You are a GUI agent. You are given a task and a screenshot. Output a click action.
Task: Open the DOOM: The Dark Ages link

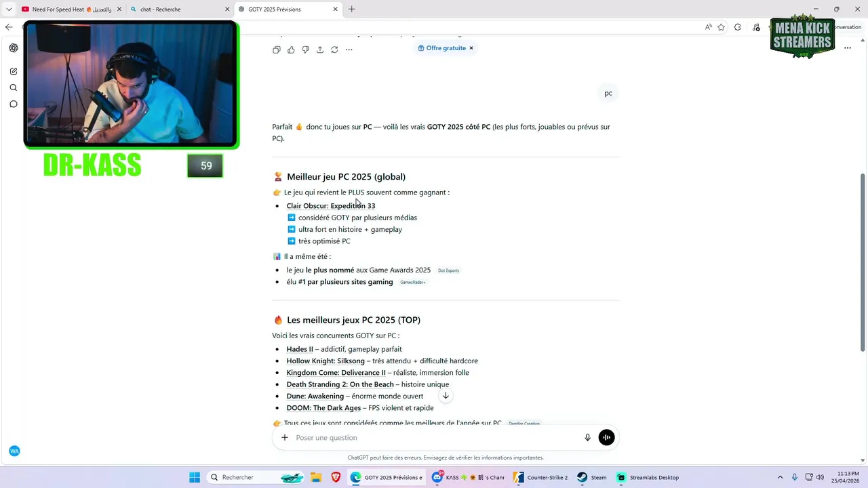click(323, 408)
